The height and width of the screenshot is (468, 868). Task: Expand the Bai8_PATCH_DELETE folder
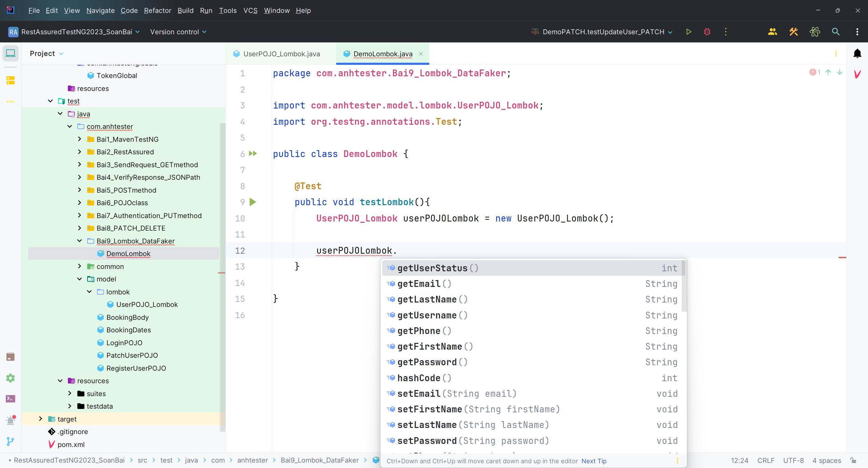[79, 228]
